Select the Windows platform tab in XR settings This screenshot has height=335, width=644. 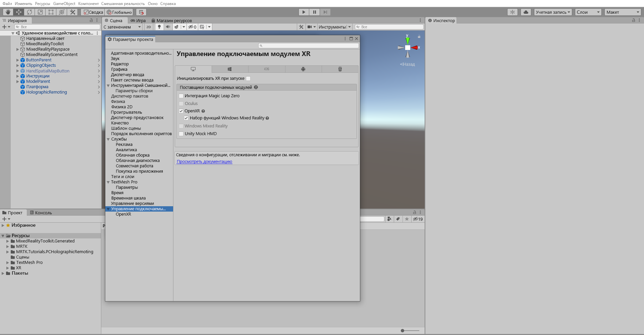click(230, 69)
